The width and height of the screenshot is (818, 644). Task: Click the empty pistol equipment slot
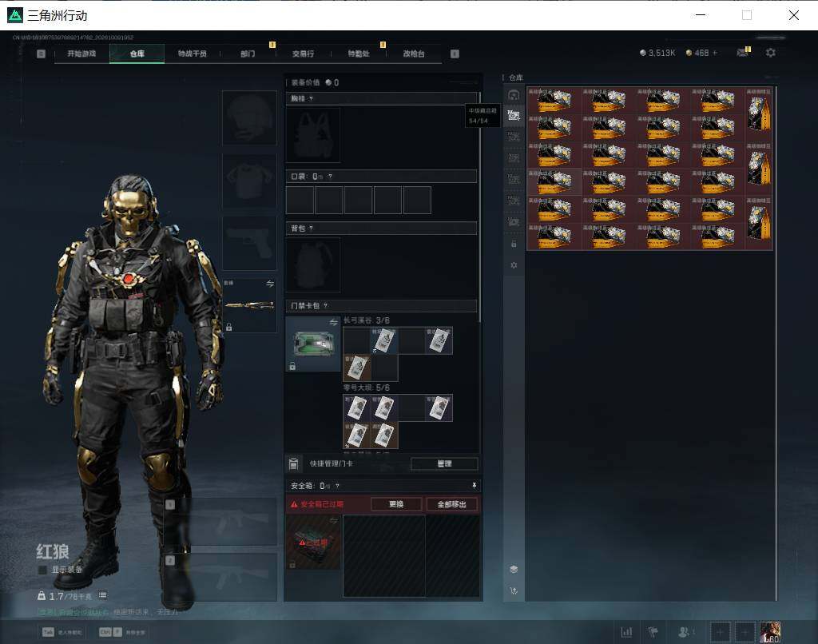[249, 243]
